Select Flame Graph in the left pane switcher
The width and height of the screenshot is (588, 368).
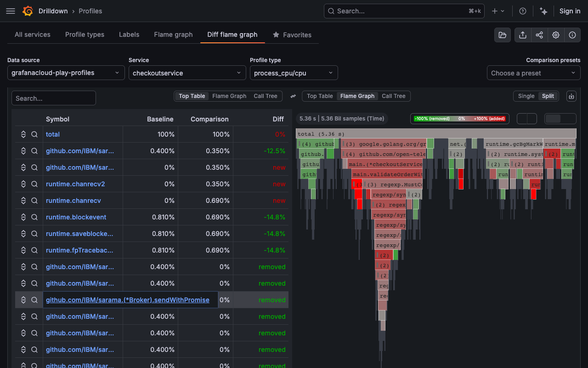[x=229, y=96]
